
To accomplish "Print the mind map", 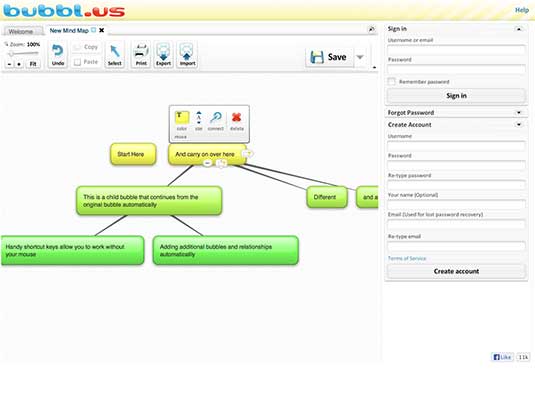I will click(141, 55).
